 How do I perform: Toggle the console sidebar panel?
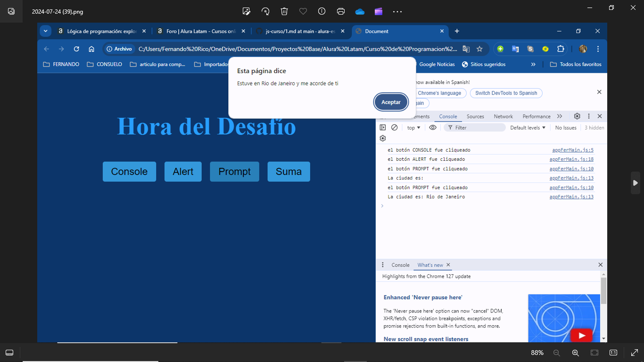[x=383, y=128]
